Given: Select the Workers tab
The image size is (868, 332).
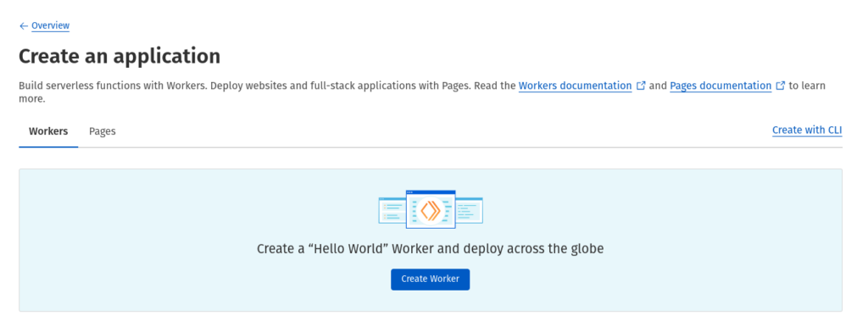Looking at the screenshot, I should click(x=48, y=131).
